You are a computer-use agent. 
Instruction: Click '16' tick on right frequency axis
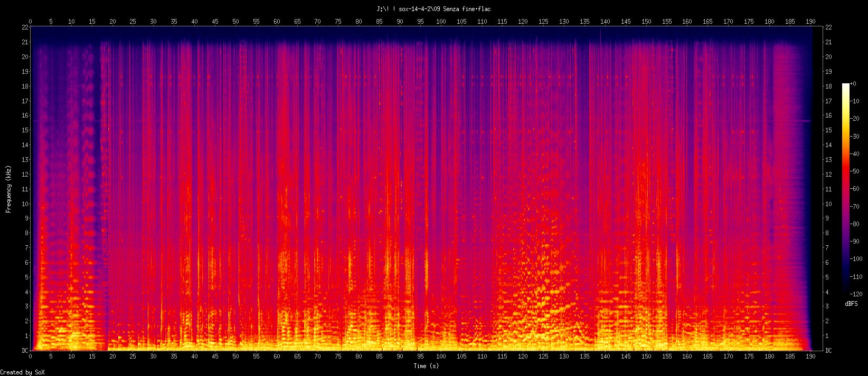coord(829,115)
